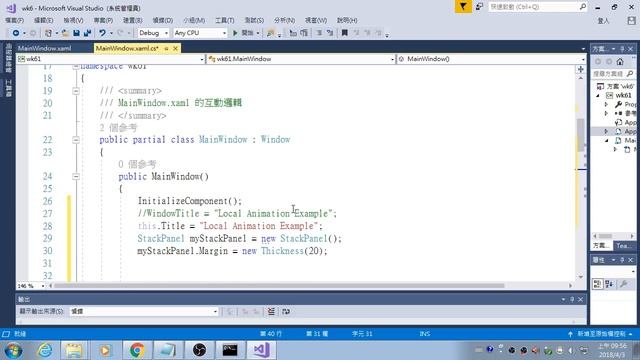Click the account avatar icon
The image size is (640, 360).
pos(631,20)
